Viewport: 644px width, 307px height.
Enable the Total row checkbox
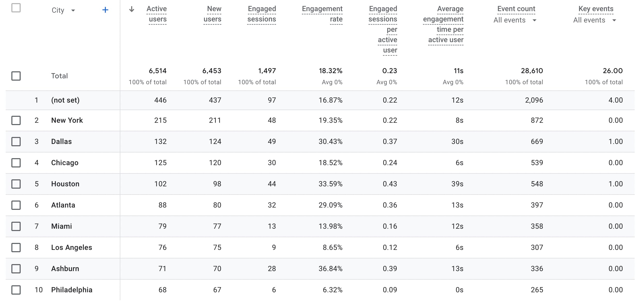16,76
